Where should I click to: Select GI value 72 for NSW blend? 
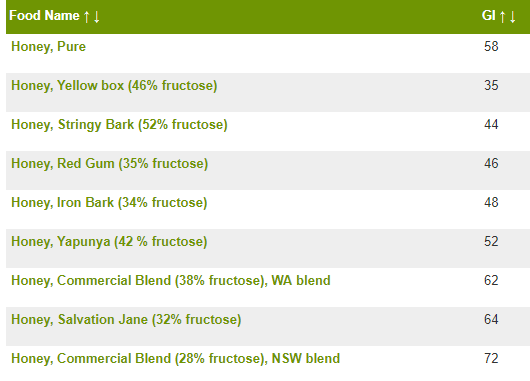click(x=491, y=358)
